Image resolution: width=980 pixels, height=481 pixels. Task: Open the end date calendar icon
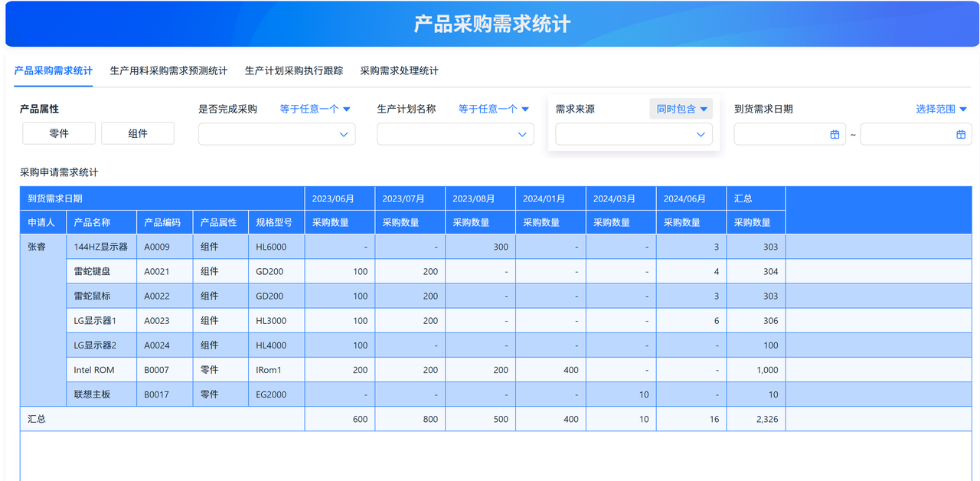pyautogui.click(x=961, y=134)
